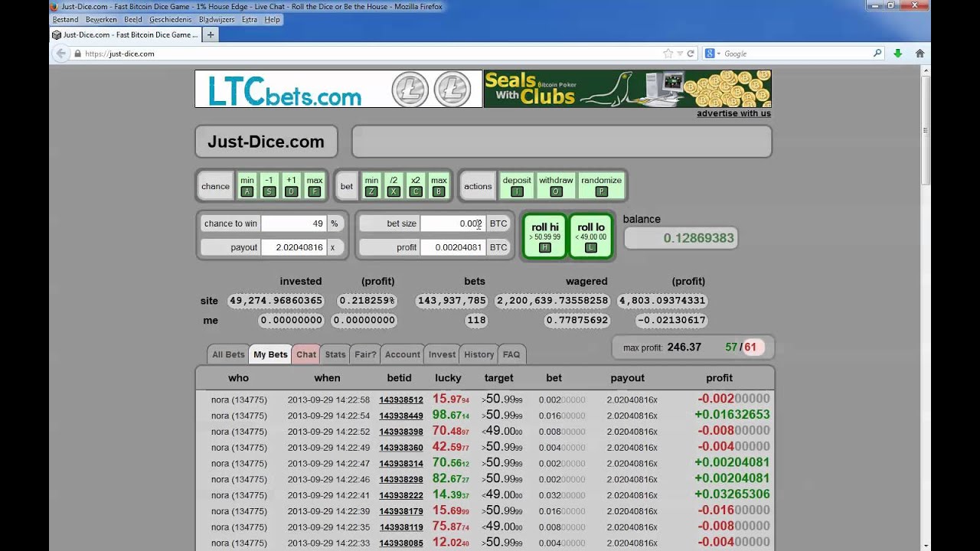Click the search magnifier icon
The width and height of the screenshot is (980, 551).
[x=877, y=54]
